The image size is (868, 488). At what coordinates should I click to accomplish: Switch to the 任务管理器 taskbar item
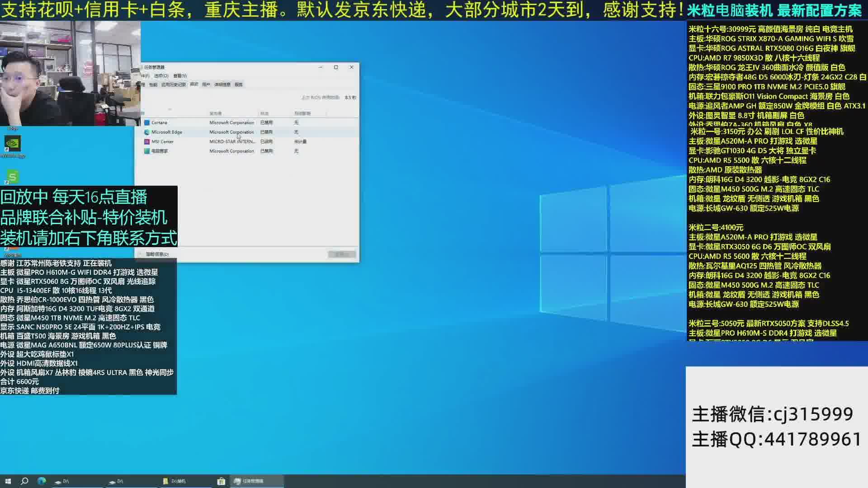tap(253, 481)
